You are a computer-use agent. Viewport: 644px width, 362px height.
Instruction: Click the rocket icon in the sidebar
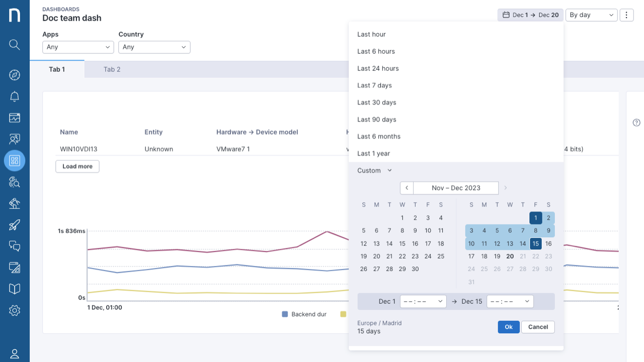15,225
